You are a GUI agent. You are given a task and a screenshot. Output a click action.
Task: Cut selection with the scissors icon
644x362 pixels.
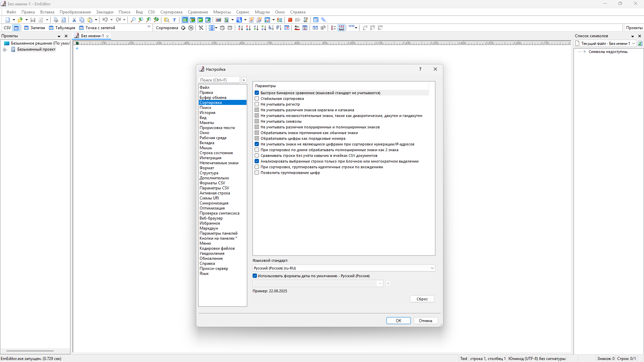(74, 20)
